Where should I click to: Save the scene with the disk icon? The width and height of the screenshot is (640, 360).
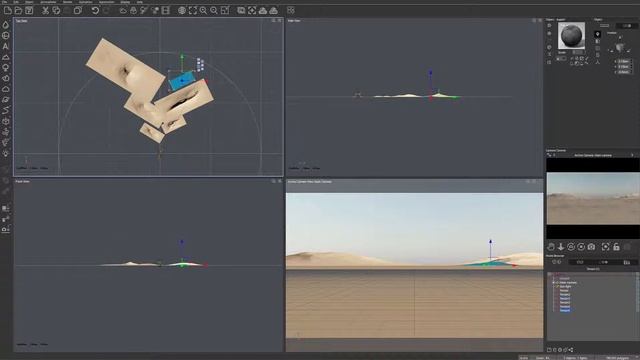[x=29, y=11]
